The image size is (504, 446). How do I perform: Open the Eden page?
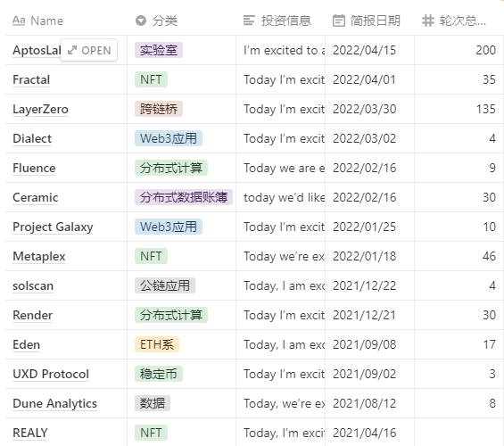pyautogui.click(x=27, y=345)
